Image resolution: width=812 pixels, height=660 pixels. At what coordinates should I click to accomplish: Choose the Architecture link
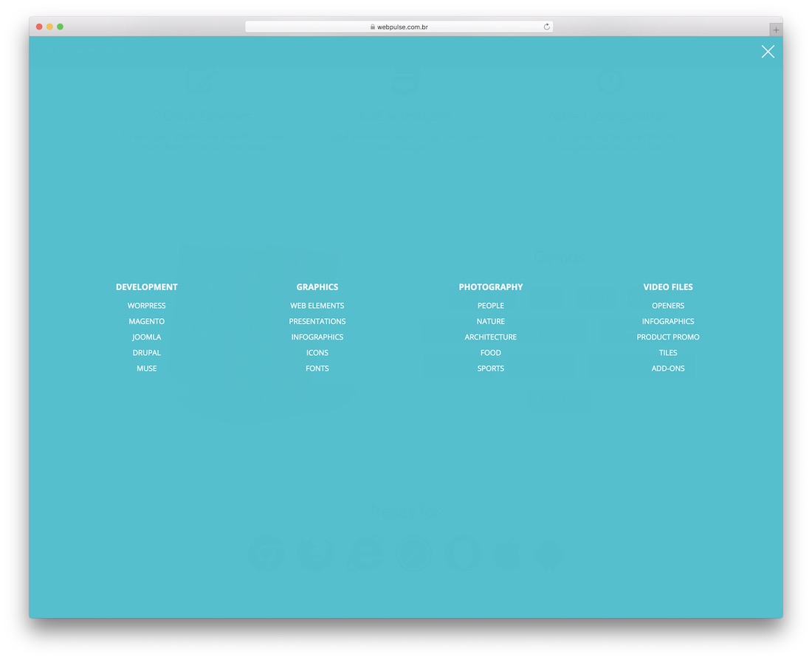tap(490, 337)
